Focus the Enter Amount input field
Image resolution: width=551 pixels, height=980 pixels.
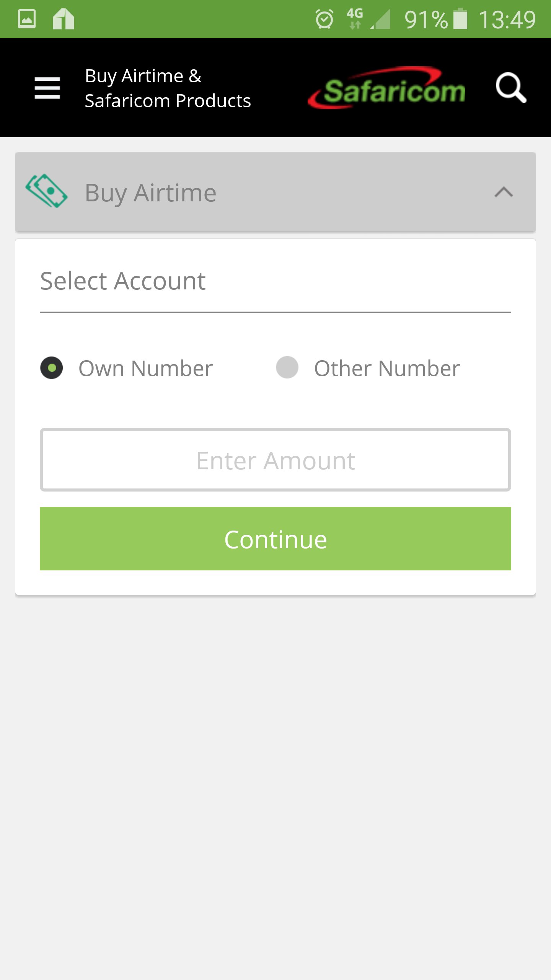(275, 460)
